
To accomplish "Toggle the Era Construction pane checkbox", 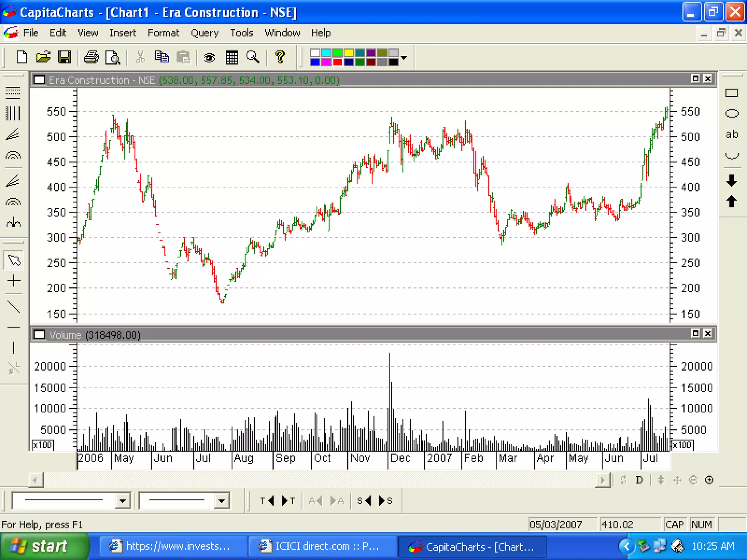I will click(x=39, y=80).
